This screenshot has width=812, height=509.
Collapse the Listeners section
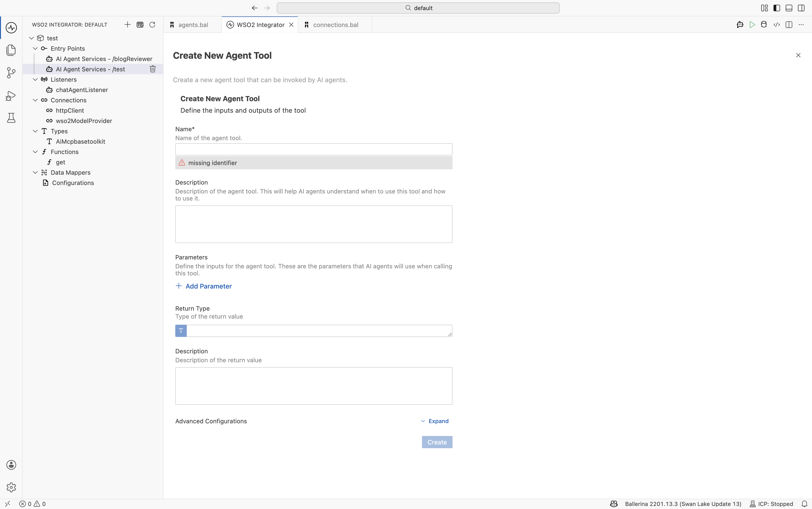(35, 79)
